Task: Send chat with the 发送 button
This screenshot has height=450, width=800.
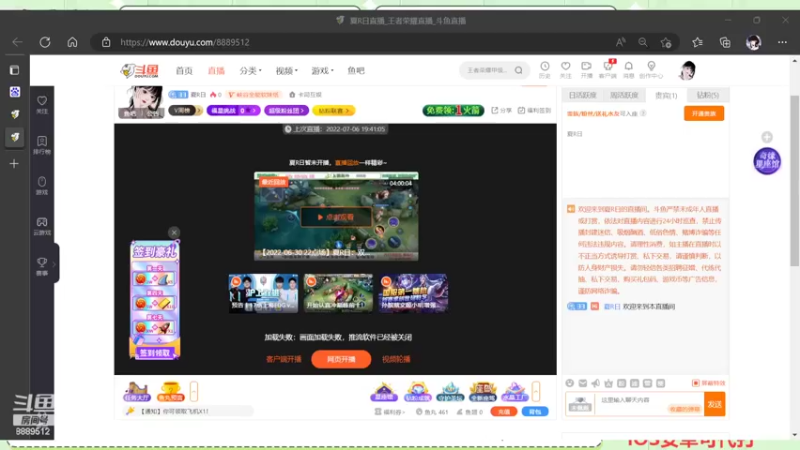Action: tap(714, 404)
